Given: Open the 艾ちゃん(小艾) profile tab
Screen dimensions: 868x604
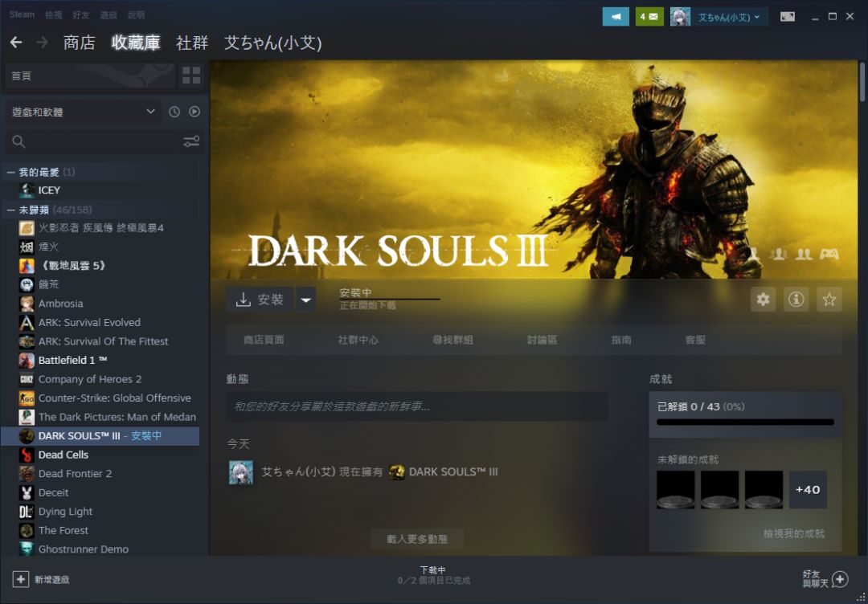Looking at the screenshot, I should pyautogui.click(x=273, y=43).
